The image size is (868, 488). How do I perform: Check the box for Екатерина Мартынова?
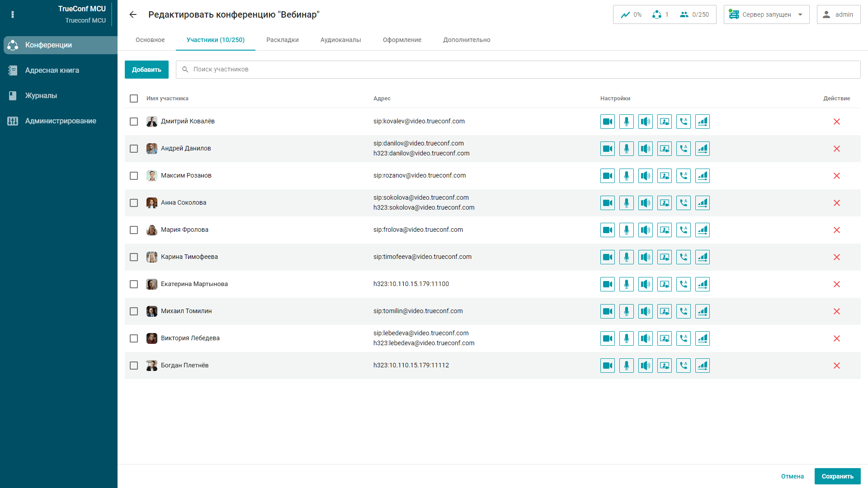134,284
